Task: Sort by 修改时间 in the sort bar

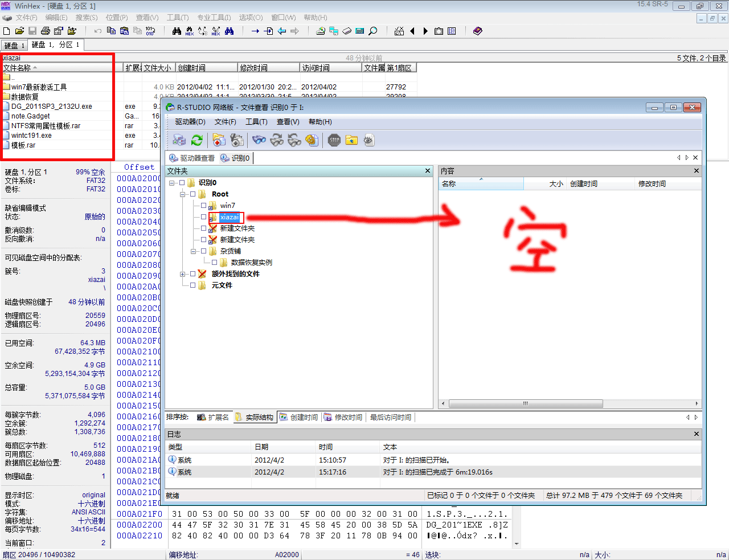Action: (343, 418)
